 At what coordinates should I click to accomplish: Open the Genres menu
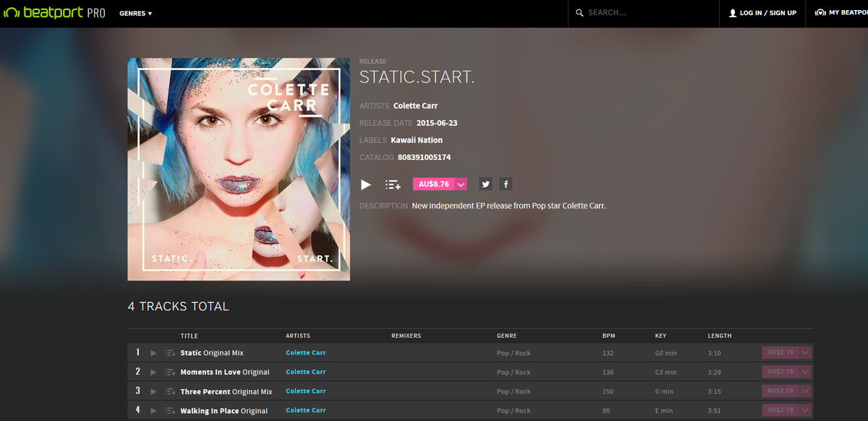135,13
